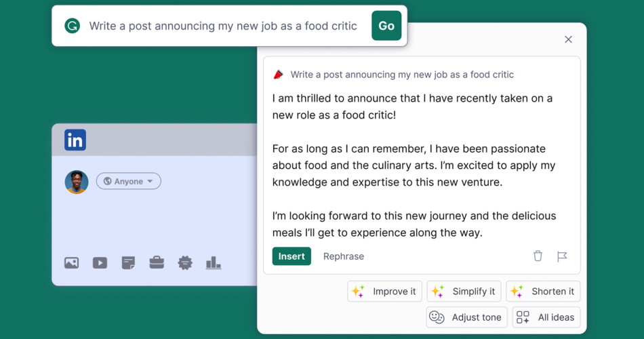
Task: Create a poll with bar chart icon
Action: click(213, 262)
